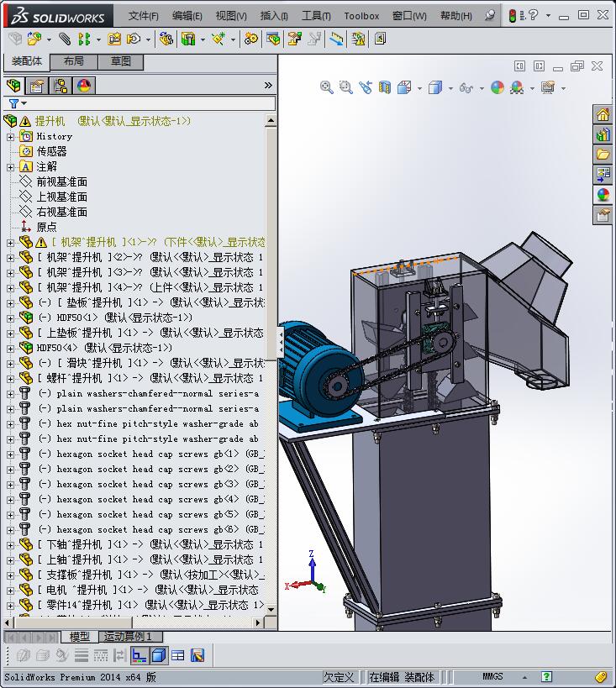Switch to the 草图 tab
The width and height of the screenshot is (616, 688).
coord(121,61)
